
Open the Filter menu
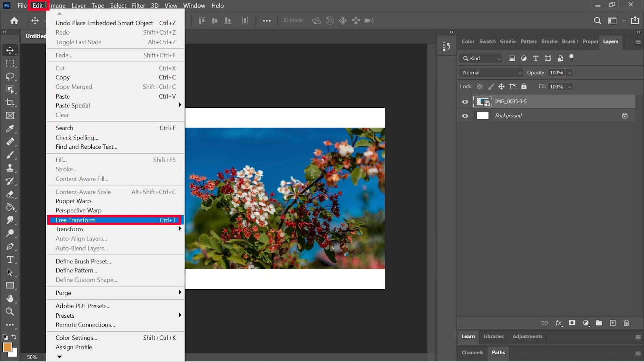(138, 6)
